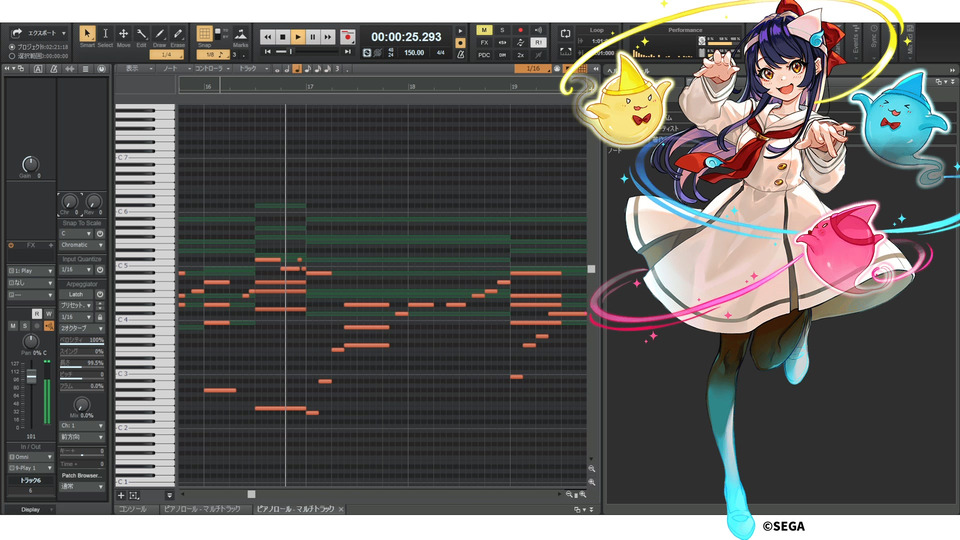Toggle global input echo speaker icon
This screenshot has width=960, height=540.
[x=538, y=30]
